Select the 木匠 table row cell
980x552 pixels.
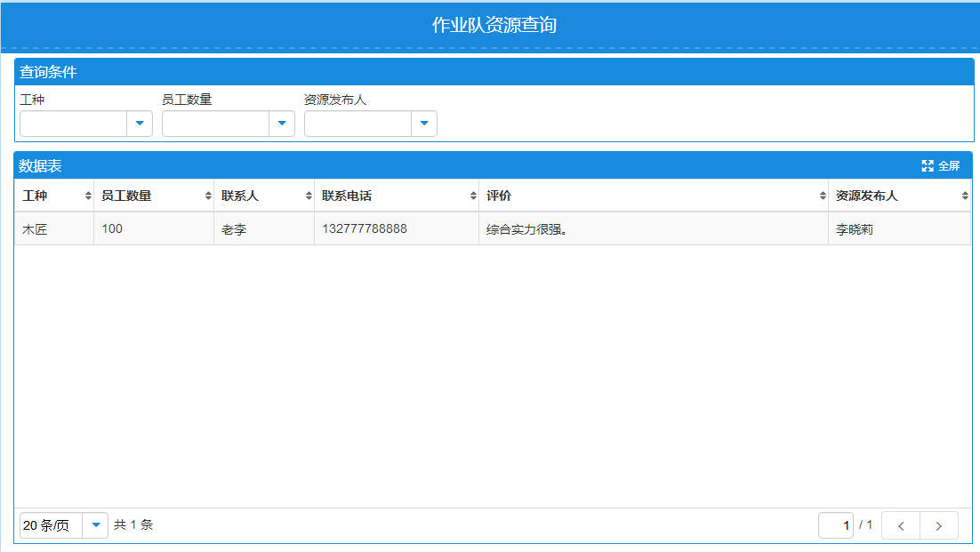click(36, 229)
